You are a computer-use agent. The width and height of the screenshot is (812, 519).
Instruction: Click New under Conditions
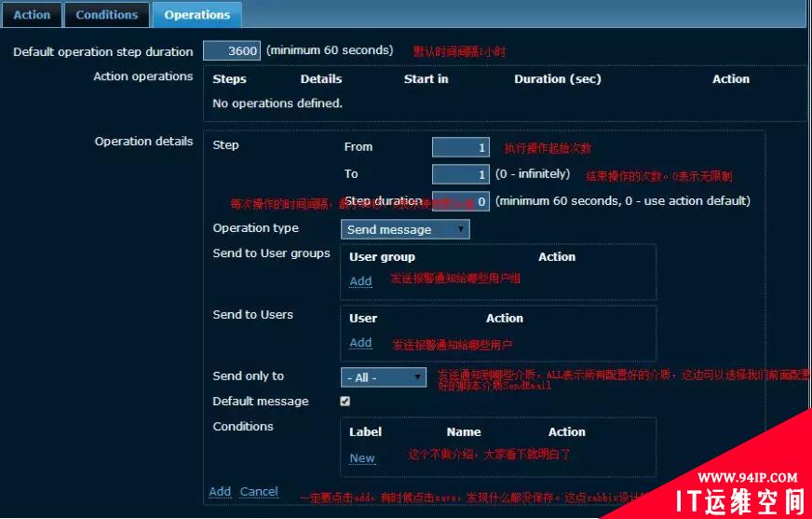[362, 458]
